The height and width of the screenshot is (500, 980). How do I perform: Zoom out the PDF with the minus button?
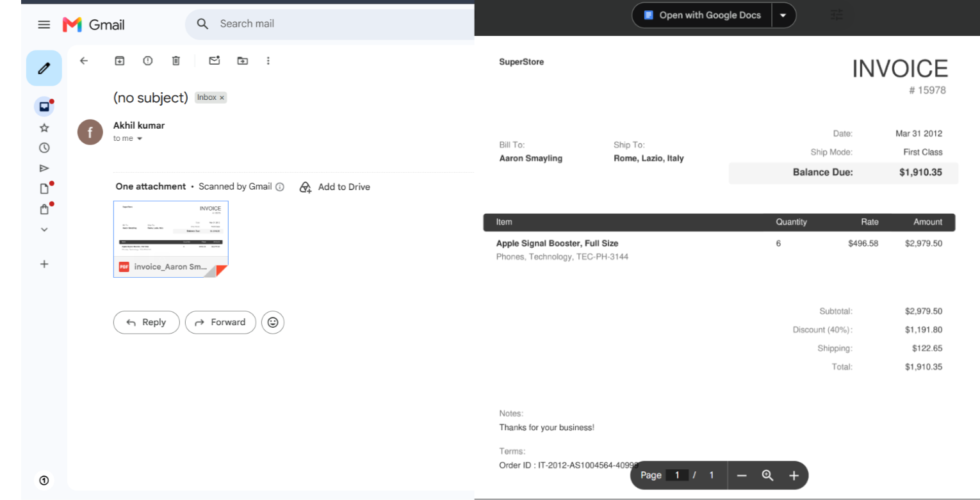point(742,475)
